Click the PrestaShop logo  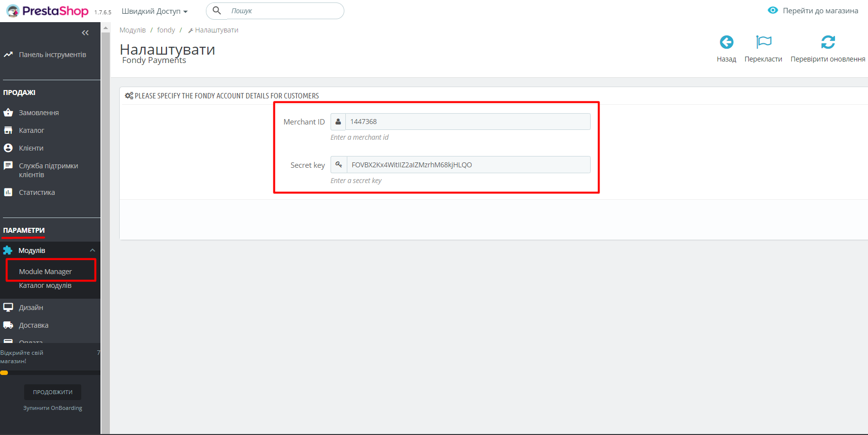(x=47, y=11)
